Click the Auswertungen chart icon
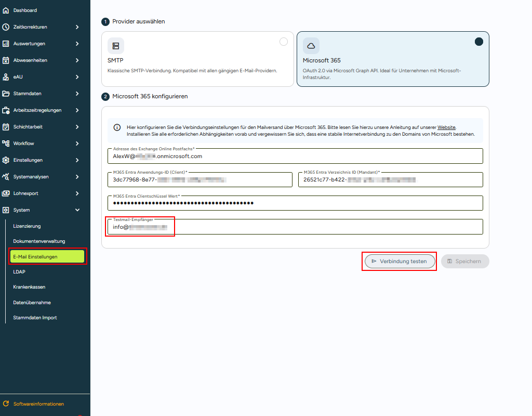532x416 pixels. point(6,44)
